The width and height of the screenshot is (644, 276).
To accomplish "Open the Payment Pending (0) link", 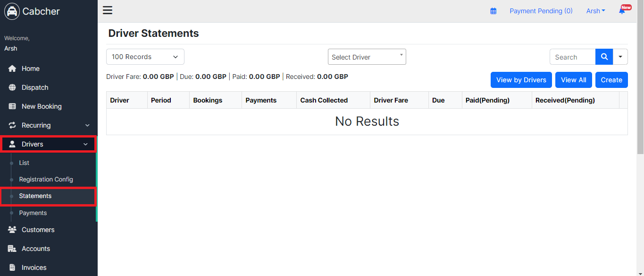I will pyautogui.click(x=541, y=11).
